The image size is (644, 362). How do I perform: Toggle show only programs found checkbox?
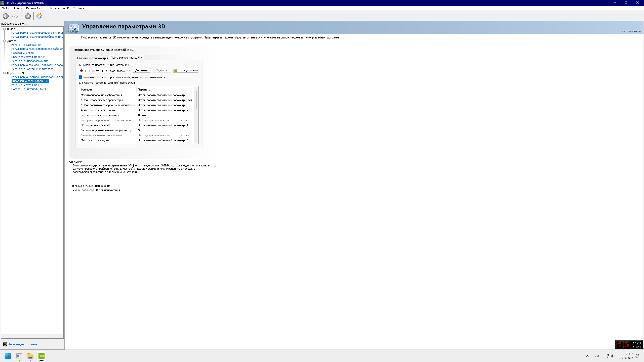[x=80, y=77]
